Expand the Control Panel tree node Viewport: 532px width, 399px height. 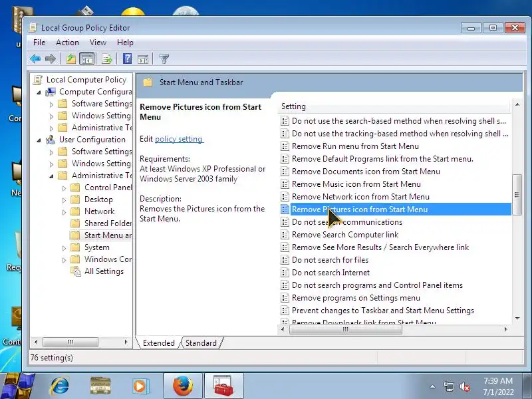64,188
